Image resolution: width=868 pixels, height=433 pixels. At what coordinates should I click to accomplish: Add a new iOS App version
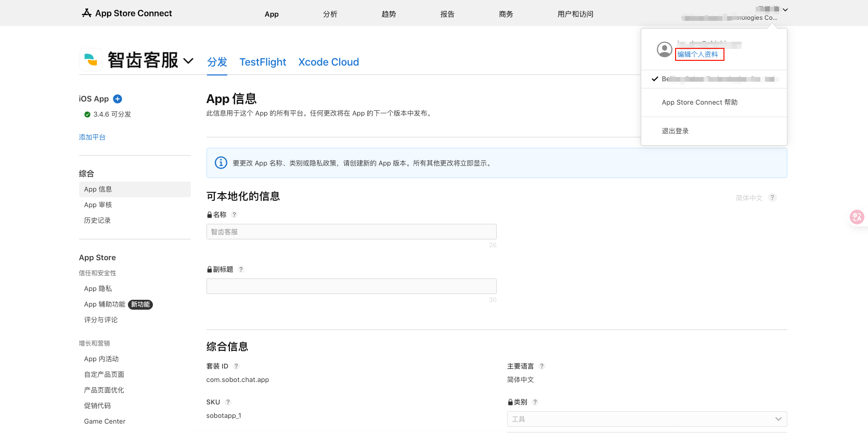(118, 99)
